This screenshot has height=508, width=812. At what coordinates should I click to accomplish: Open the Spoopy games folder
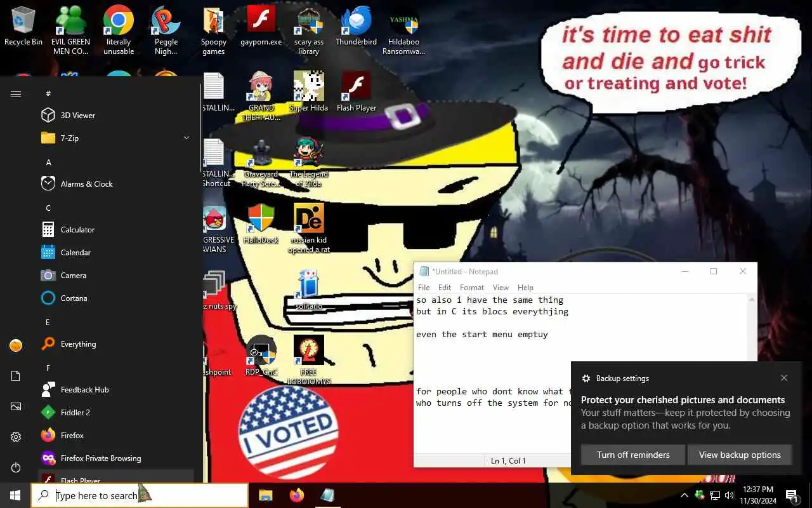(x=214, y=30)
